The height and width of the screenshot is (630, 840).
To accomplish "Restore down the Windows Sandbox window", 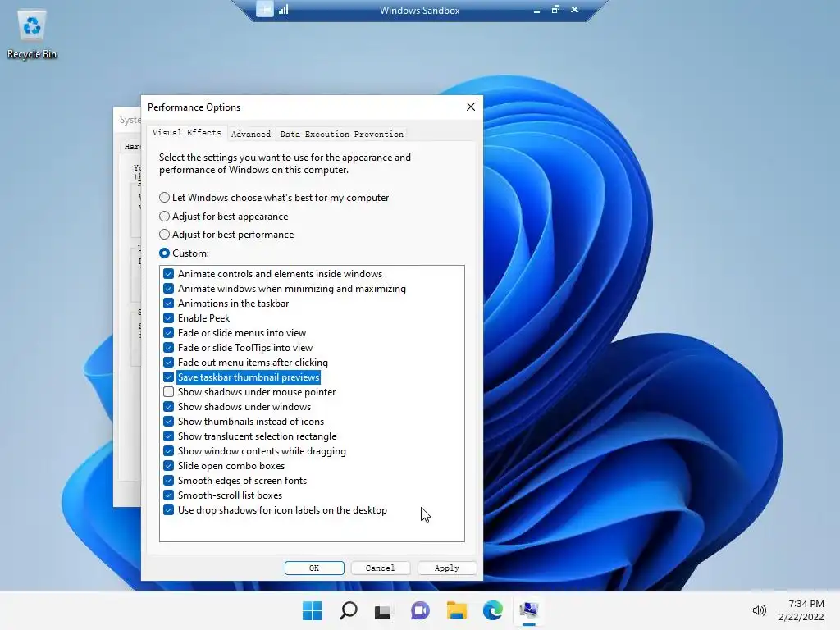I will (x=555, y=10).
